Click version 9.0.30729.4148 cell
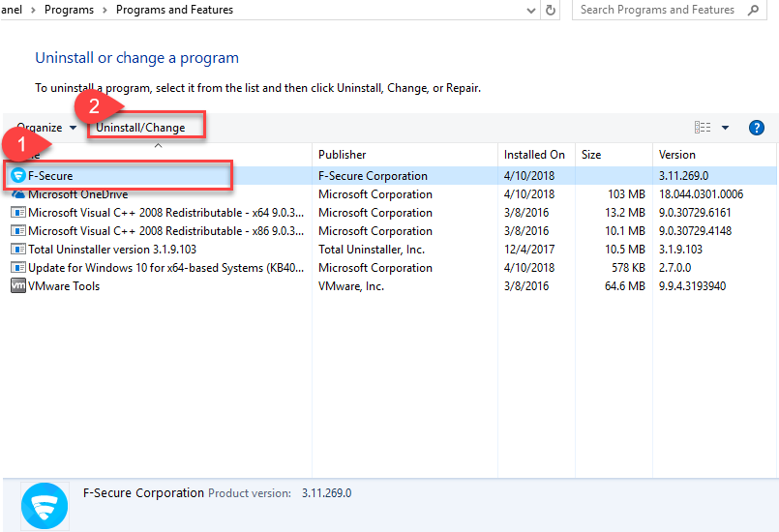 pos(695,231)
